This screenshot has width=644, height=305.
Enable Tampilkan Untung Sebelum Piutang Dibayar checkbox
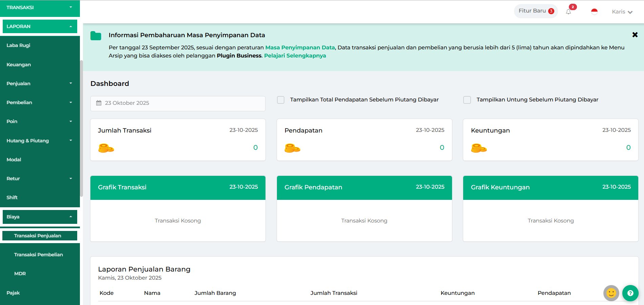click(467, 100)
